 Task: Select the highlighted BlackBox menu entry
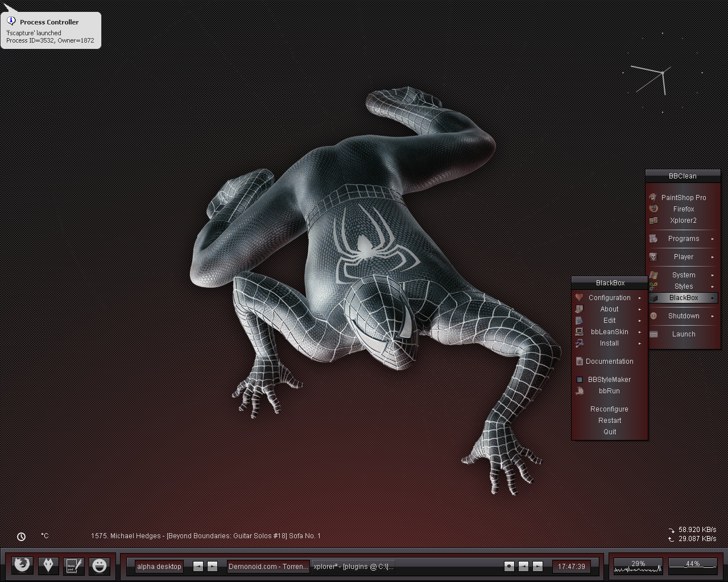click(x=683, y=298)
